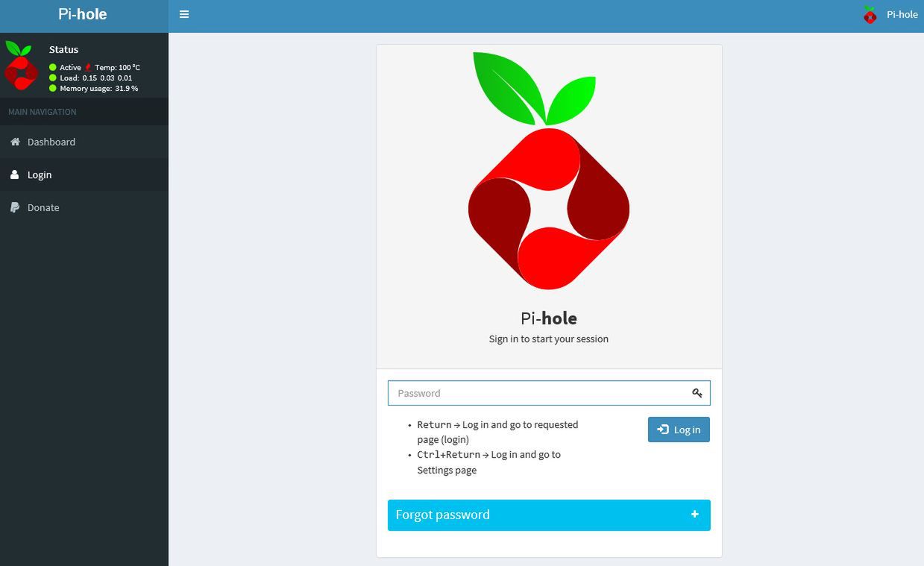This screenshot has height=566, width=924.
Task: Toggle the sidebar with the hamburger icon
Action: click(x=184, y=14)
